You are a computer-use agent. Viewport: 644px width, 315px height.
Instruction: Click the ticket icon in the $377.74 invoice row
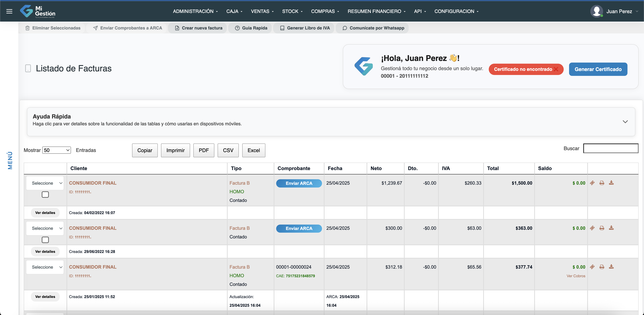coord(592,267)
